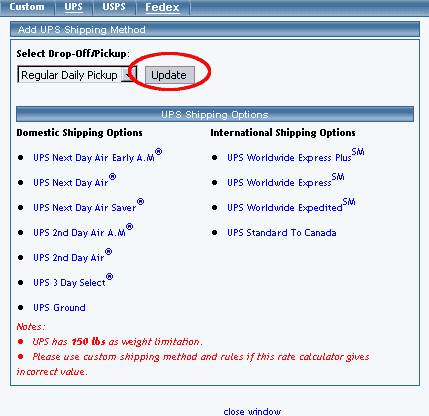
Task: Click the UPS Shipping Options header bar
Action: 215,114
